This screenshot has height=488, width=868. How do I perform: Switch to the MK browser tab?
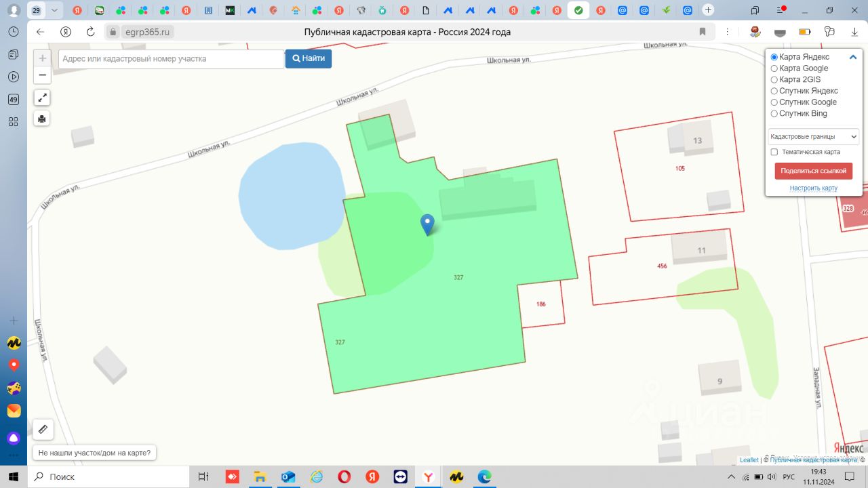tap(230, 10)
